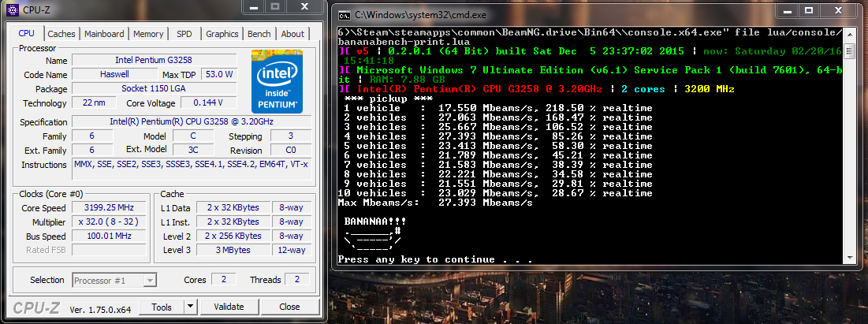The width and height of the screenshot is (868, 324).
Task: Maximize the CPU-Z window
Action: [x=275, y=6]
